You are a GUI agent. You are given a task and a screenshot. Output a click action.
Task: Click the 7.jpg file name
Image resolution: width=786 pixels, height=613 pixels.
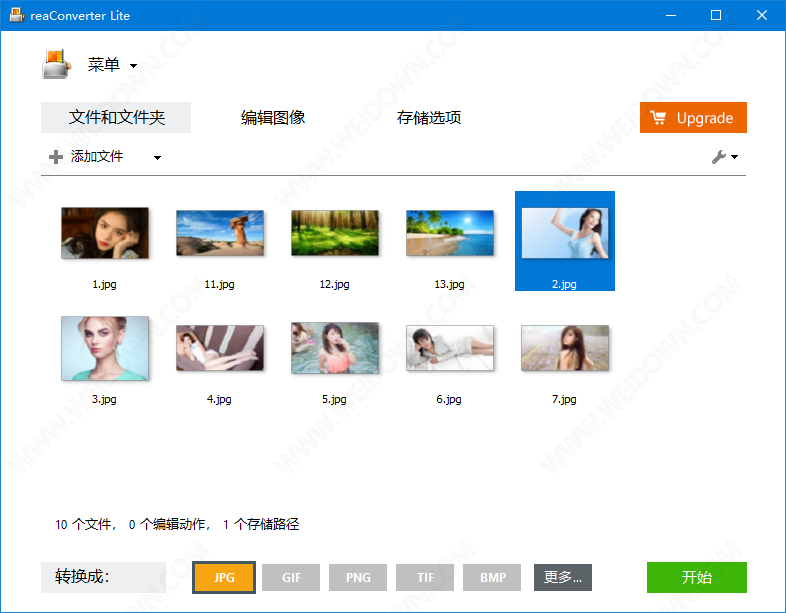click(564, 399)
